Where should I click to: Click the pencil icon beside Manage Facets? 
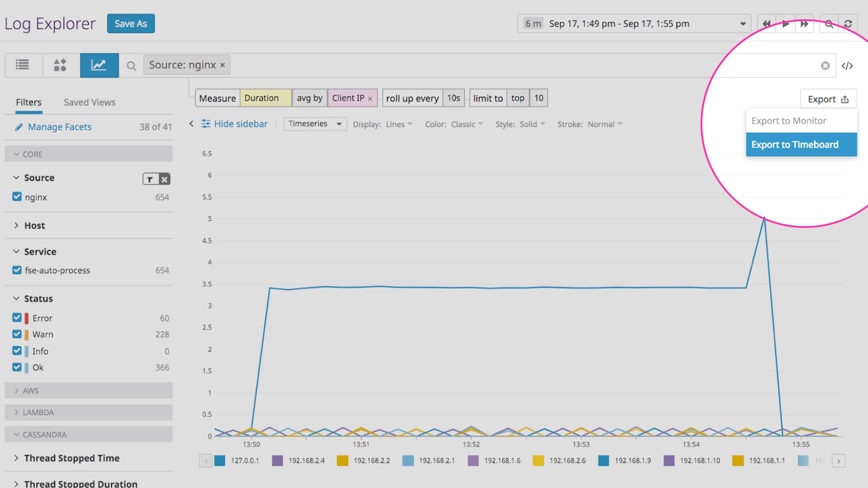(19, 127)
